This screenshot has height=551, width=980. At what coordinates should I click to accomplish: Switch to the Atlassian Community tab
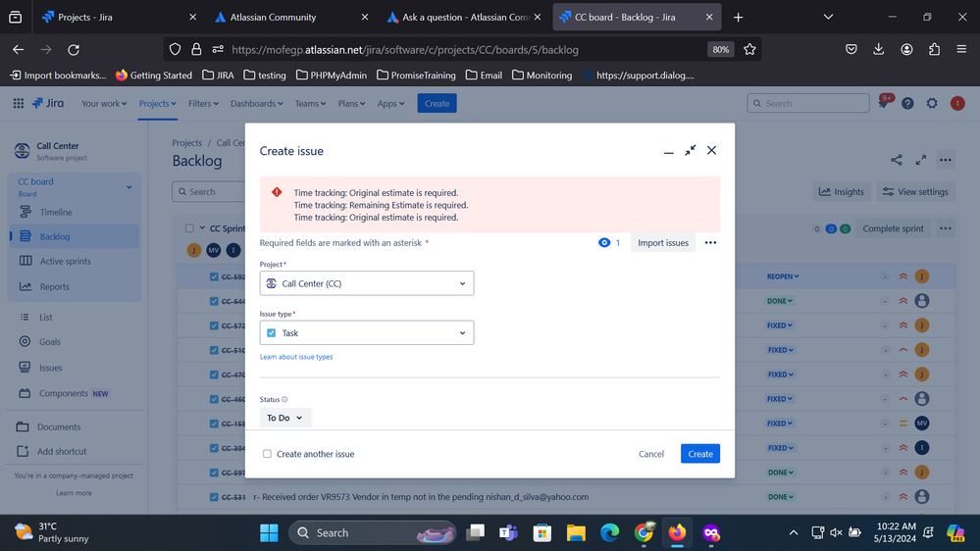coord(291,17)
